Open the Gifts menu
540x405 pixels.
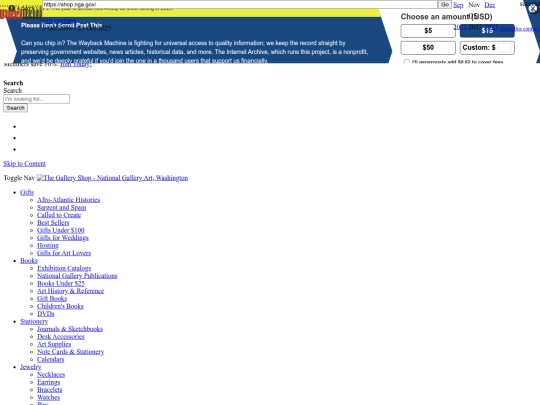click(x=27, y=192)
